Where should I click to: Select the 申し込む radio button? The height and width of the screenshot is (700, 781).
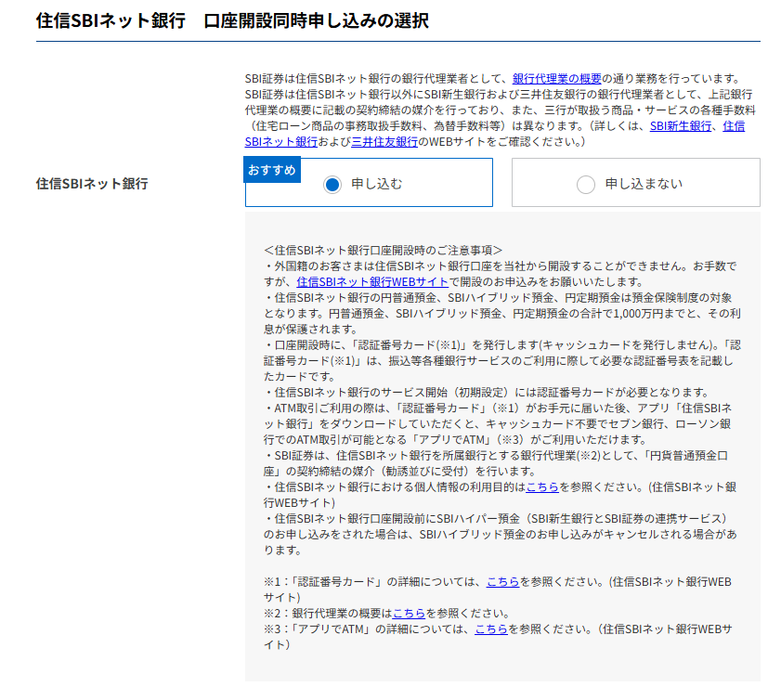tap(332, 184)
